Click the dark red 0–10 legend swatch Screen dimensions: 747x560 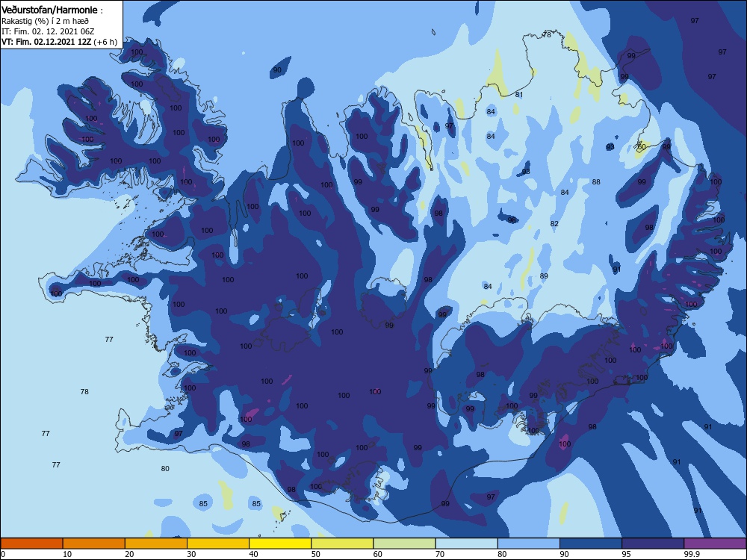(x=31, y=544)
